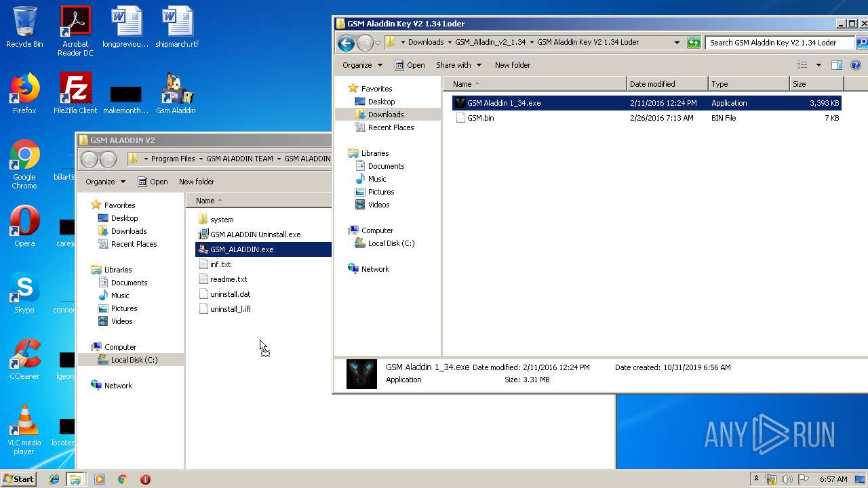Click change view icon in Loder toolbar
The image size is (868, 488).
point(802,65)
